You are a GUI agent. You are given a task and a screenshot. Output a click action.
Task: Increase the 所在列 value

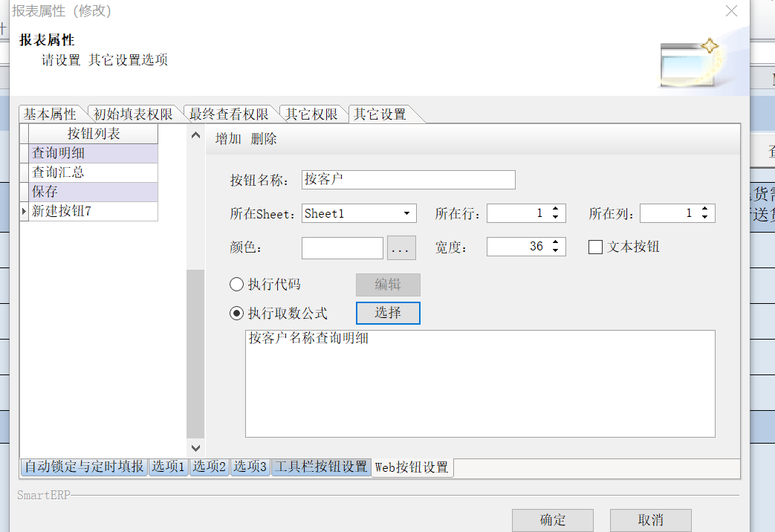tap(705, 209)
